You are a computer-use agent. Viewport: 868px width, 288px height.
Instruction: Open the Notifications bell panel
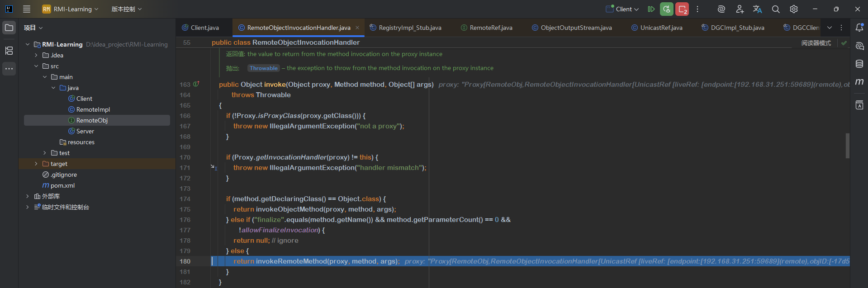pyautogui.click(x=859, y=28)
